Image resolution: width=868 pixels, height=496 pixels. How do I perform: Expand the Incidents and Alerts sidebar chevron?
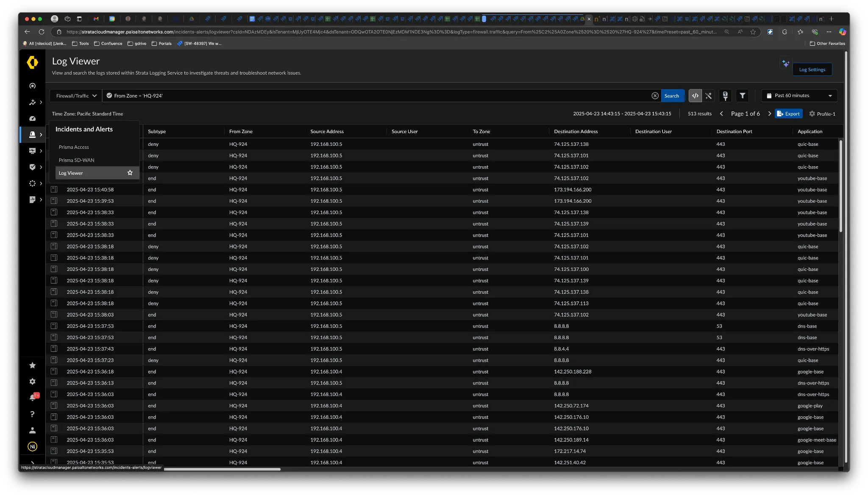(41, 135)
